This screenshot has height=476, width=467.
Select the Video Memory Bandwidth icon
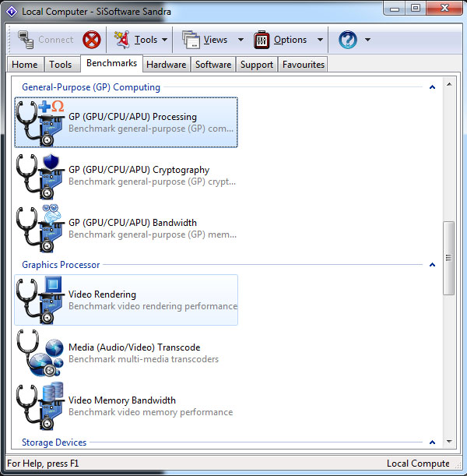[x=40, y=406]
